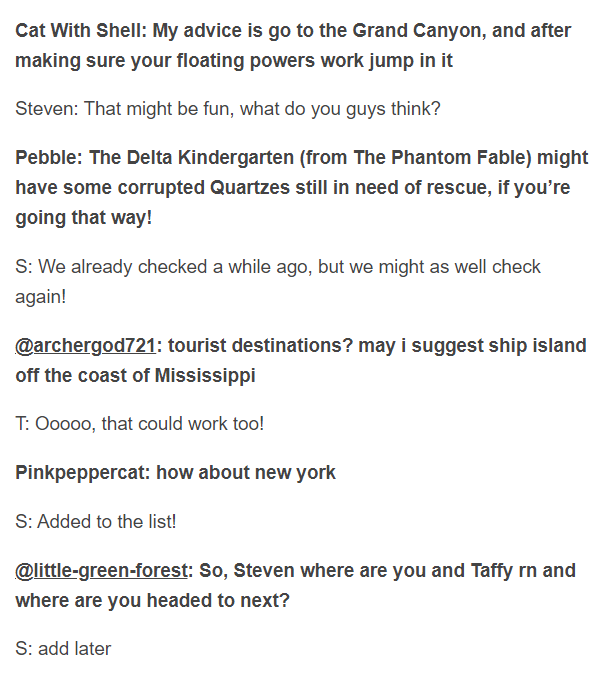Image resolution: width=607 pixels, height=674 pixels.
Task: Click the "S: add later" reply
Action: (x=63, y=649)
